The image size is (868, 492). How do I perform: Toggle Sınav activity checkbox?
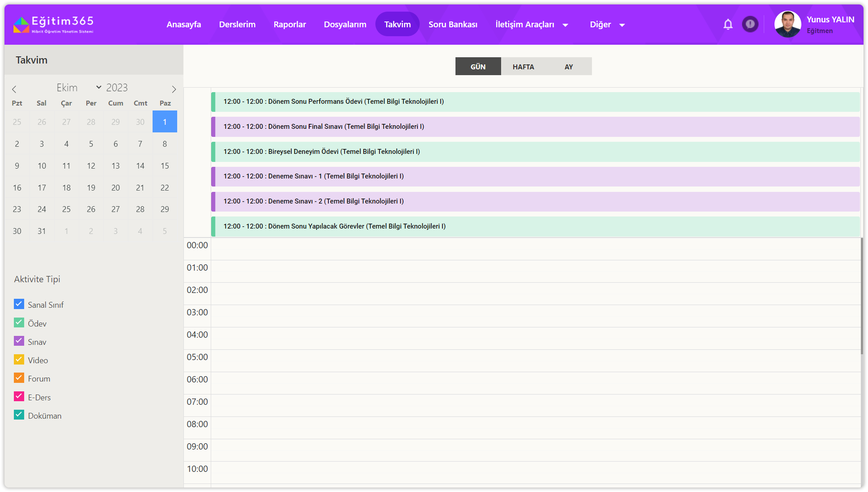[19, 341]
